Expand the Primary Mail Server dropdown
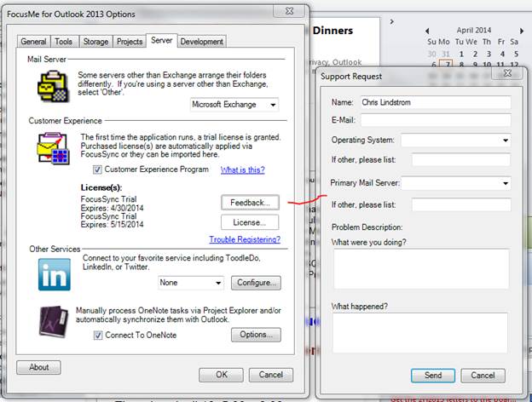Image resolution: width=532 pixels, height=402 pixels. [x=455, y=183]
